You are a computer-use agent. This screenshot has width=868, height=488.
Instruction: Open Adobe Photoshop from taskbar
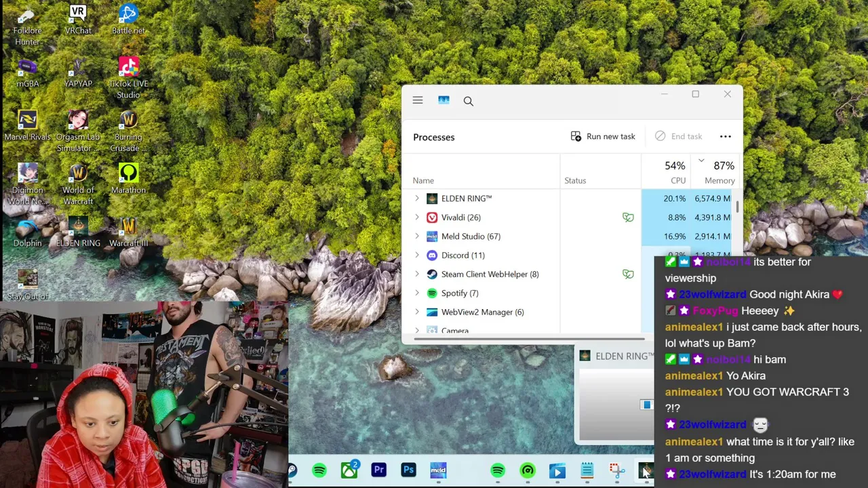coord(408,470)
